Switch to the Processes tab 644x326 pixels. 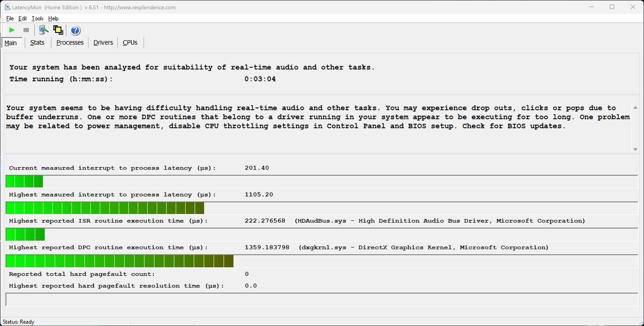coord(70,43)
